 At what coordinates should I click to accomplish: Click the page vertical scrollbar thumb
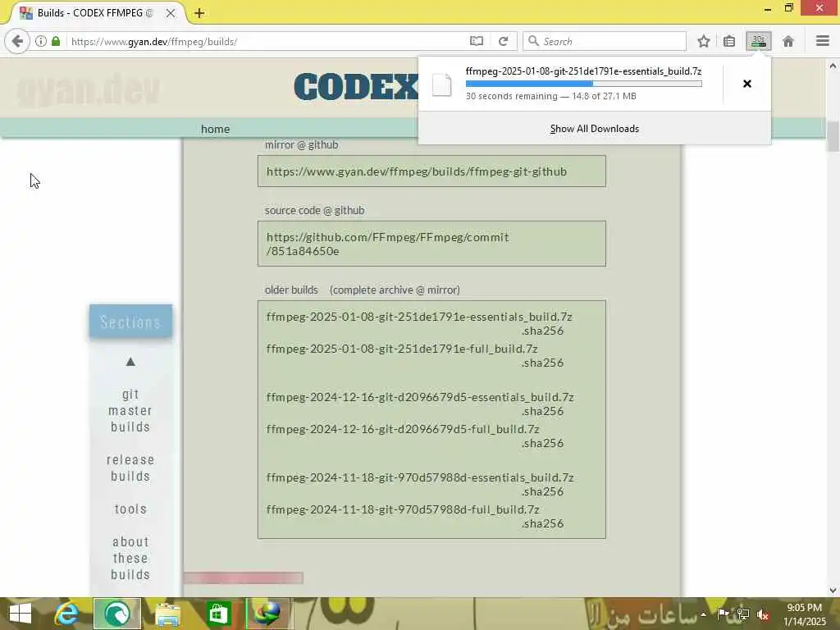[x=833, y=137]
